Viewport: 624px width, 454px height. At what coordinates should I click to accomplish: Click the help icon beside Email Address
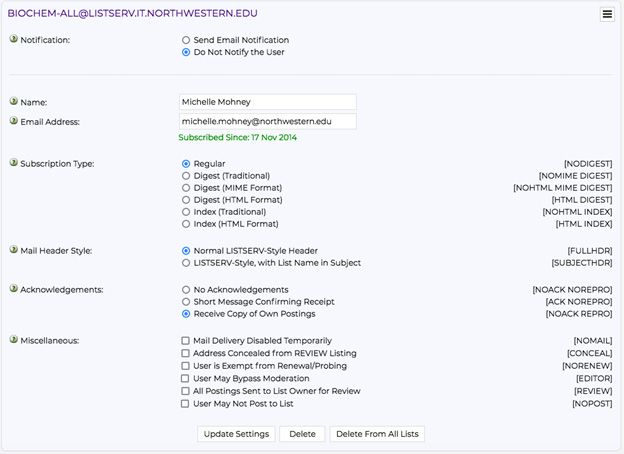coord(14,121)
